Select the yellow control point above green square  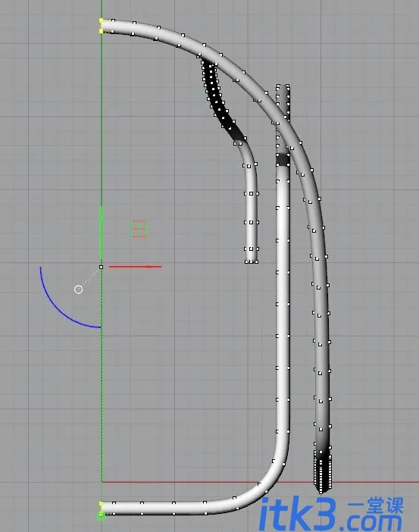[x=101, y=505]
